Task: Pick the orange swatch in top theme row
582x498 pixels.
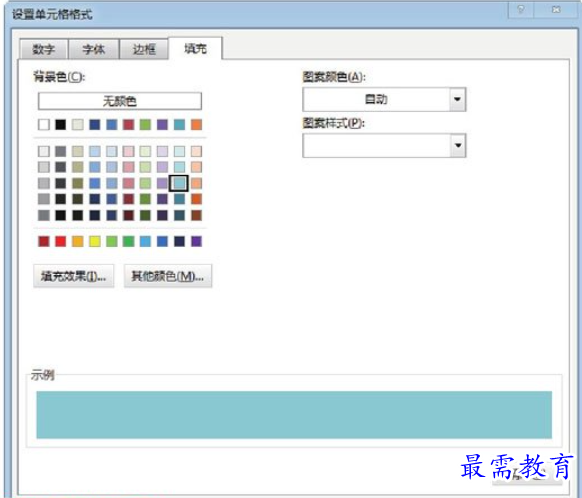Action: point(196,124)
